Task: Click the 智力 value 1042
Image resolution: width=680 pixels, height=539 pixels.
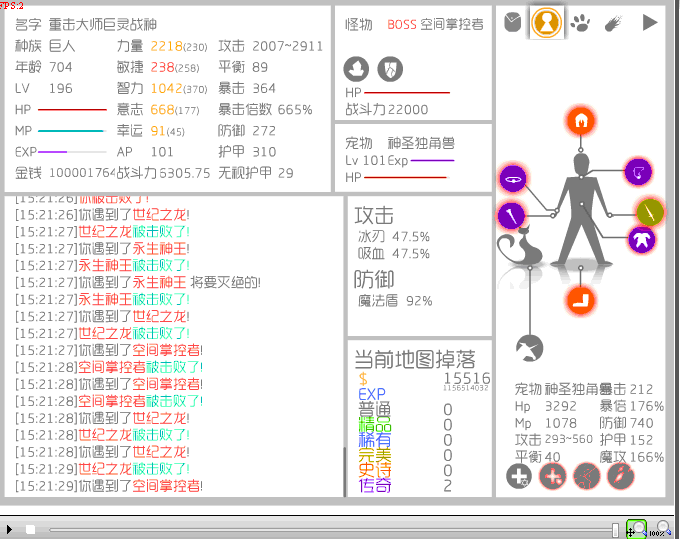Action: [167, 88]
